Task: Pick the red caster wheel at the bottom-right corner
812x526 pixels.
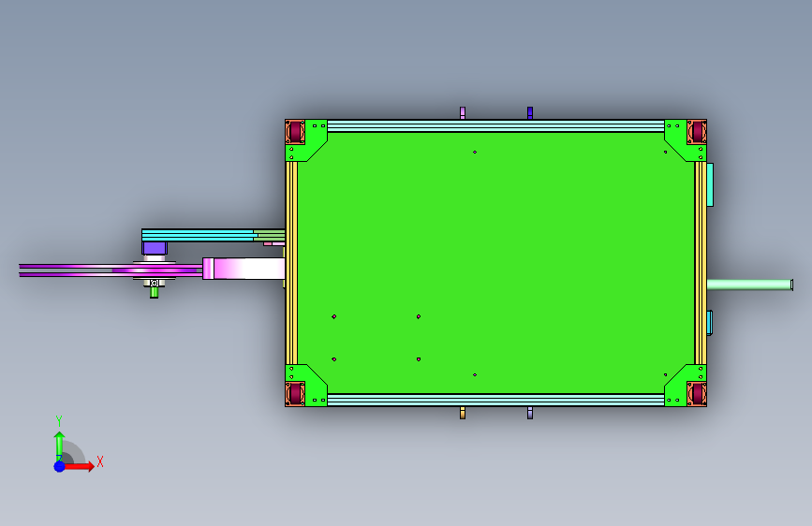Action: point(697,394)
